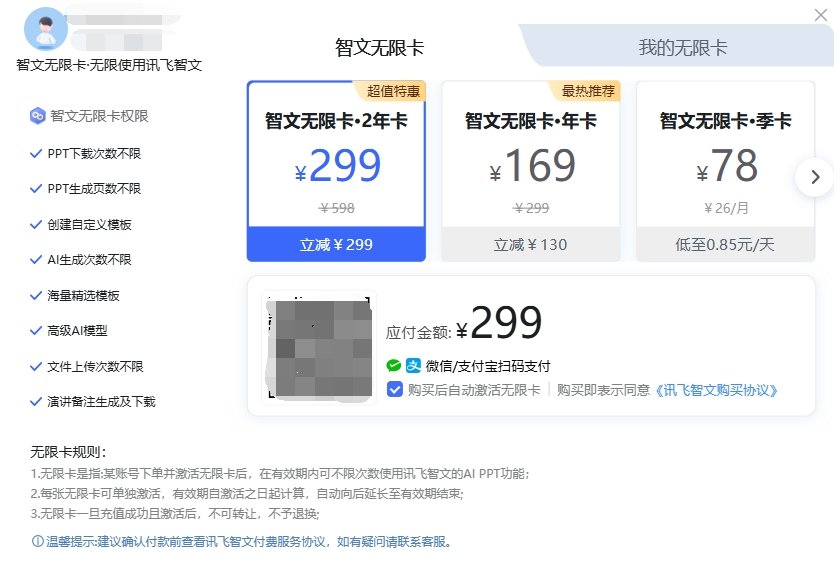Click checkmark next to 创建自定义模板
Screen dimensions: 837x563
pos(36,225)
